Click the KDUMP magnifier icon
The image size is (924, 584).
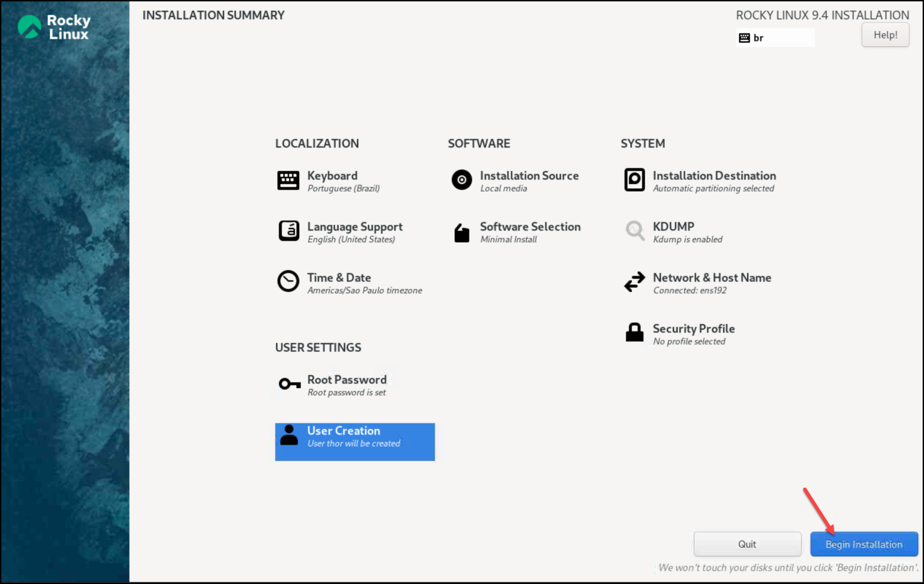tap(635, 231)
